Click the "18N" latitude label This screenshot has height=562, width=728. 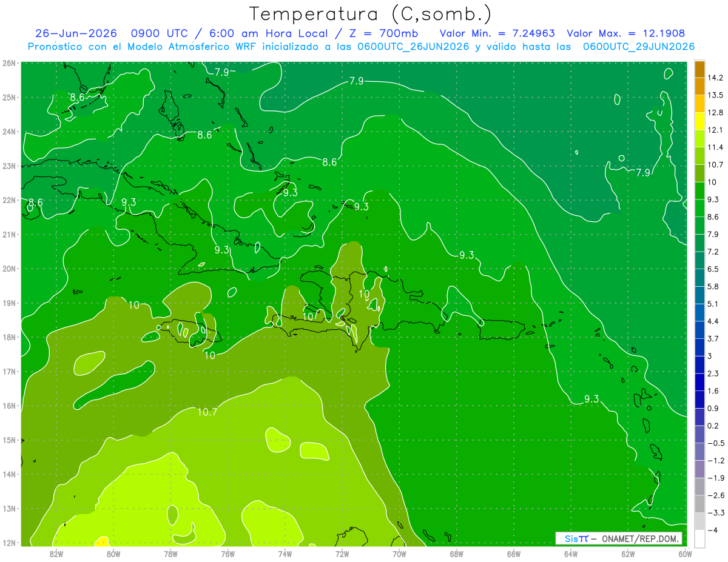click(8, 337)
